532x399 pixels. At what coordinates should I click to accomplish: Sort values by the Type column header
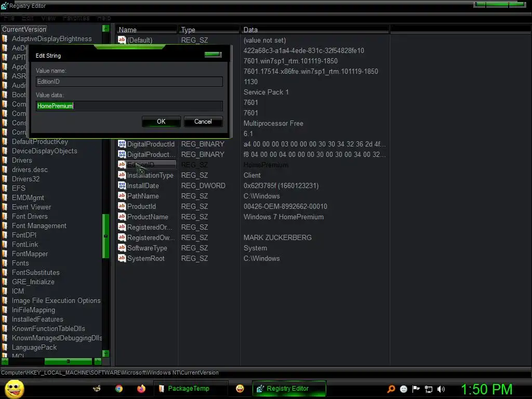[x=209, y=30]
